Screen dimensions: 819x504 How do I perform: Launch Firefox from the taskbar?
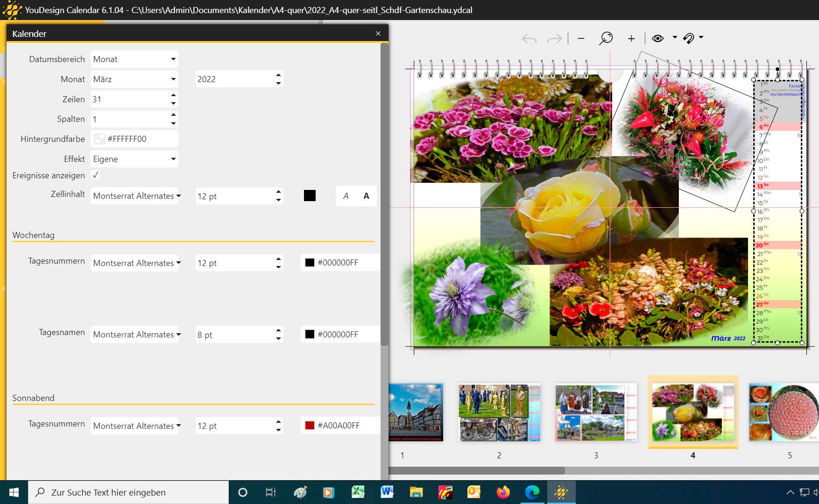[x=503, y=492]
